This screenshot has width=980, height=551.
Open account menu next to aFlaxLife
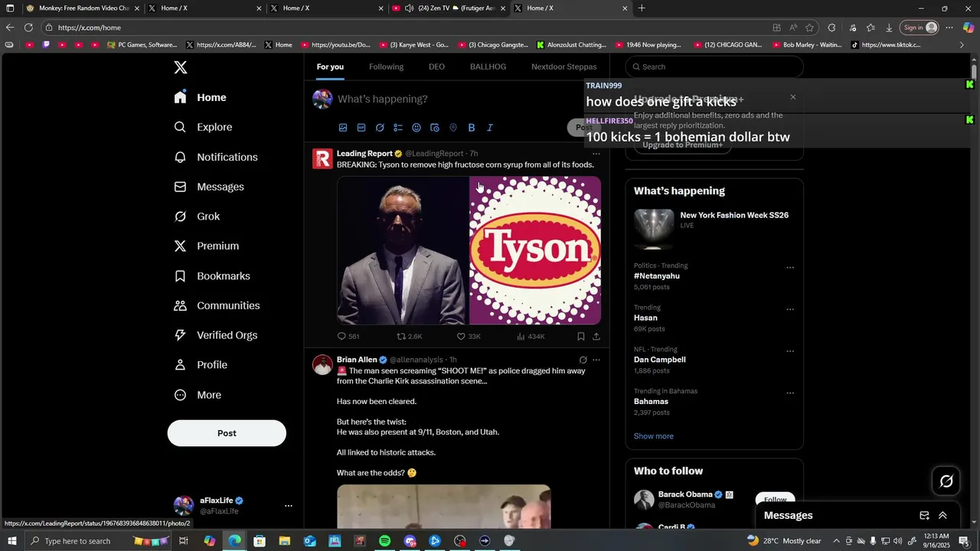289,506
